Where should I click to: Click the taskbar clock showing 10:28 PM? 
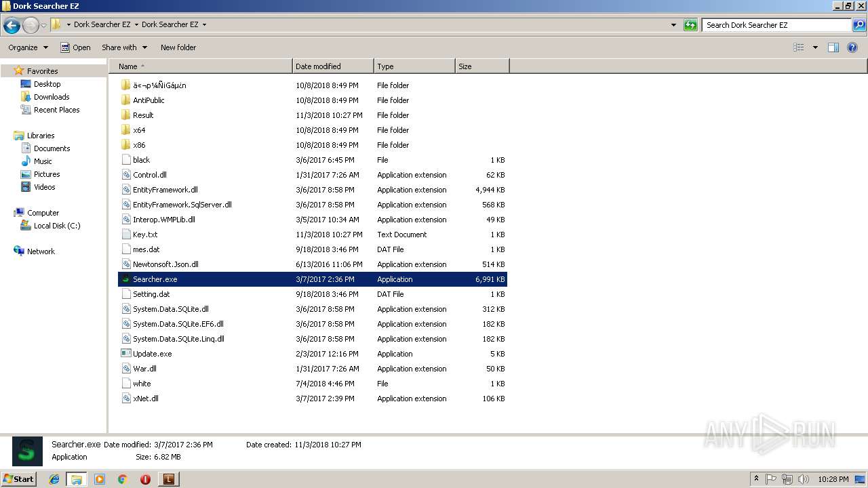[833, 479]
